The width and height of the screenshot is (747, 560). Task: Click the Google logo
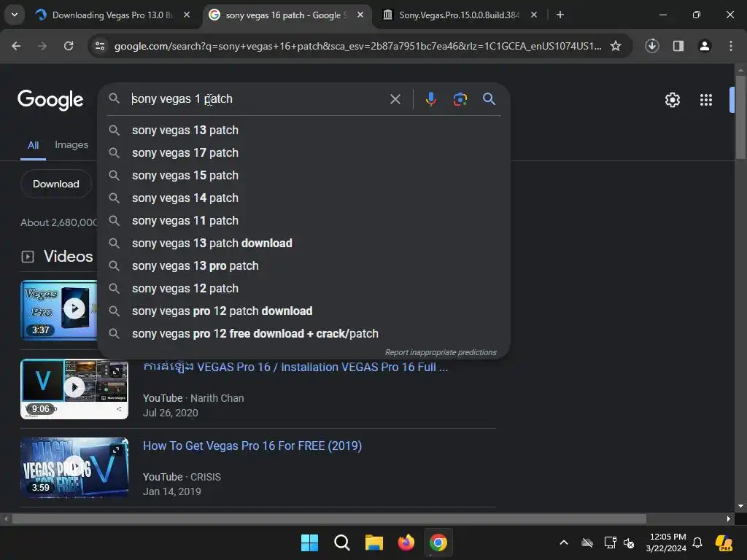[50, 99]
